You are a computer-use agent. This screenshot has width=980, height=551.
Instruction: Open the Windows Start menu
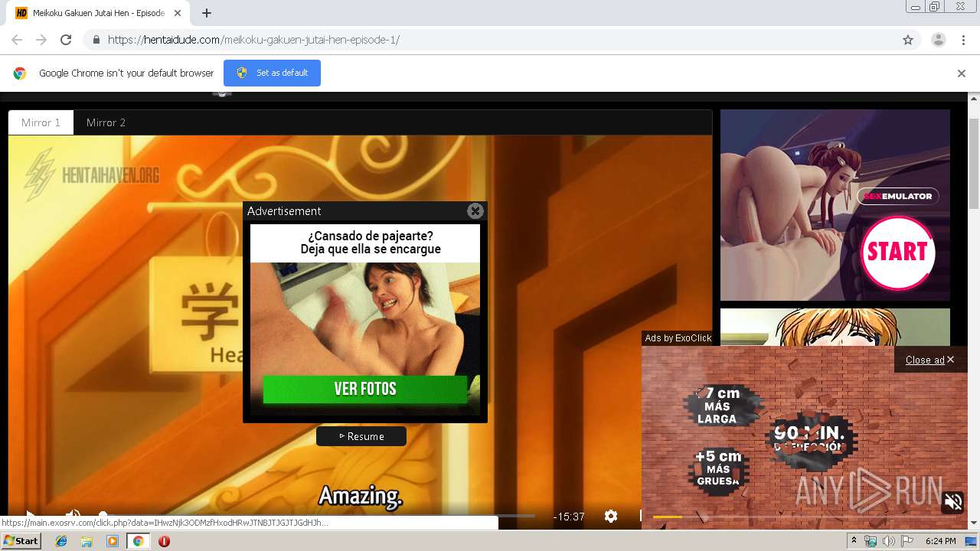click(x=21, y=541)
